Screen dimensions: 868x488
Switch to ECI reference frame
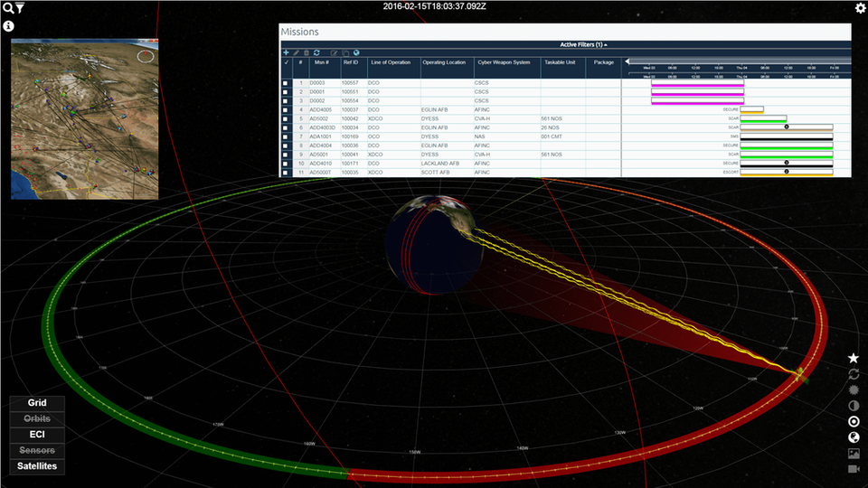point(37,435)
